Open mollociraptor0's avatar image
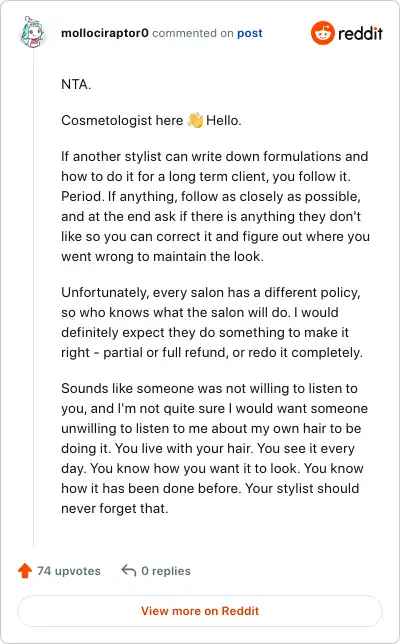400x644 pixels. (32, 32)
